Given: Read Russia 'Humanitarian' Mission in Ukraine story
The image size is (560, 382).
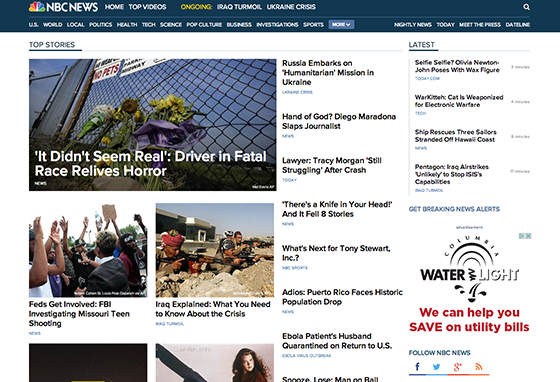Looking at the screenshot, I should (328, 72).
